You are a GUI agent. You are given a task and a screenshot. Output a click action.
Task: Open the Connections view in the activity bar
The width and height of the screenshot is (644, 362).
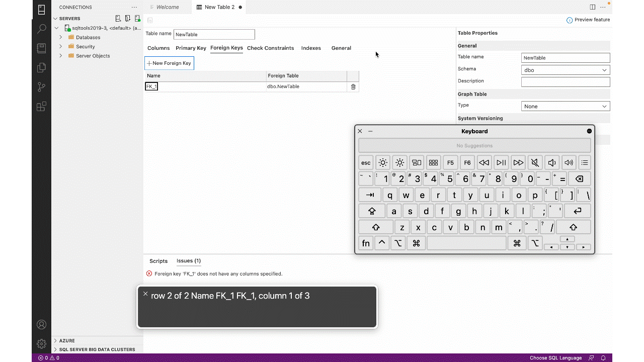(41, 10)
